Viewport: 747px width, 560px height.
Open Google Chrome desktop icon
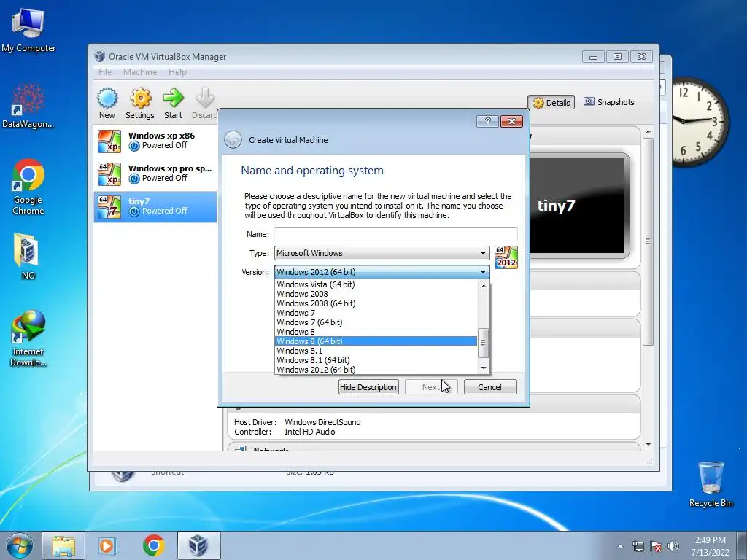28,187
